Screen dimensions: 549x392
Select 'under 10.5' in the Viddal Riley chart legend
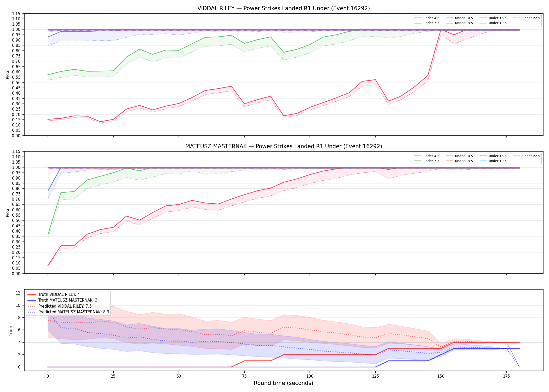460,18
